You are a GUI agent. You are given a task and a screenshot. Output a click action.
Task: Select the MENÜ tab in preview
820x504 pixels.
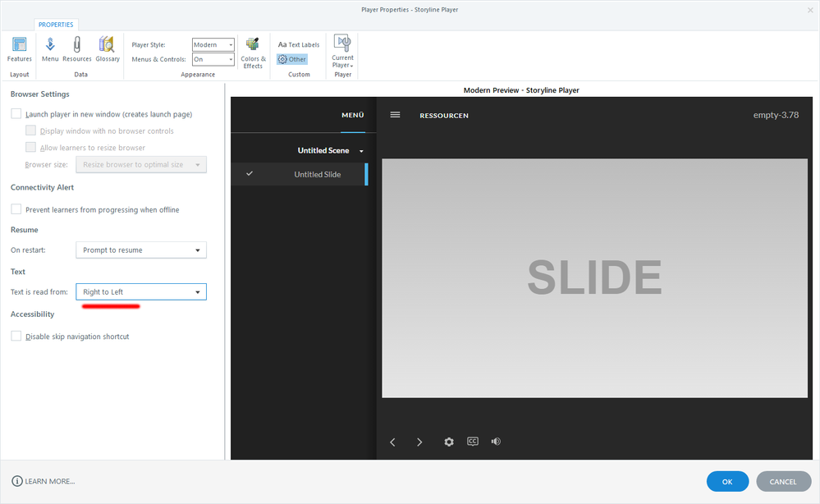pos(352,116)
